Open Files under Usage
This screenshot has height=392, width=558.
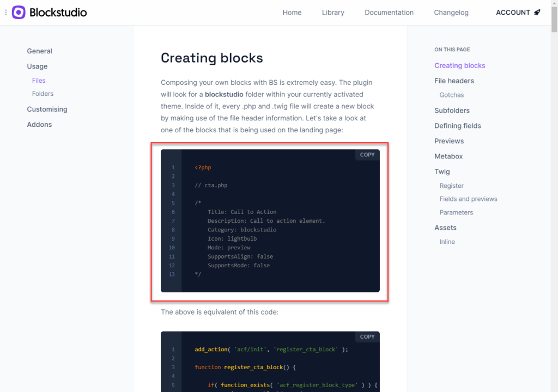39,81
